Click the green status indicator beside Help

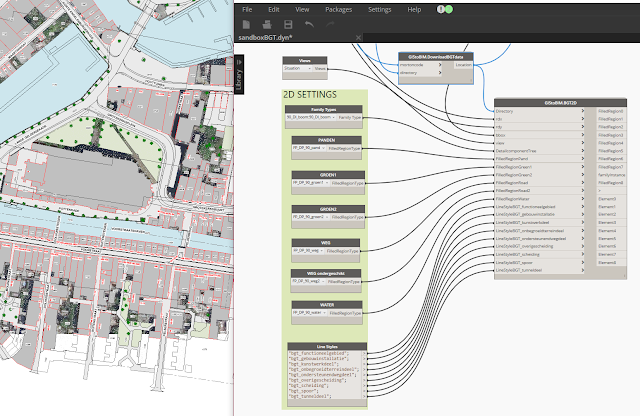coord(449,9)
